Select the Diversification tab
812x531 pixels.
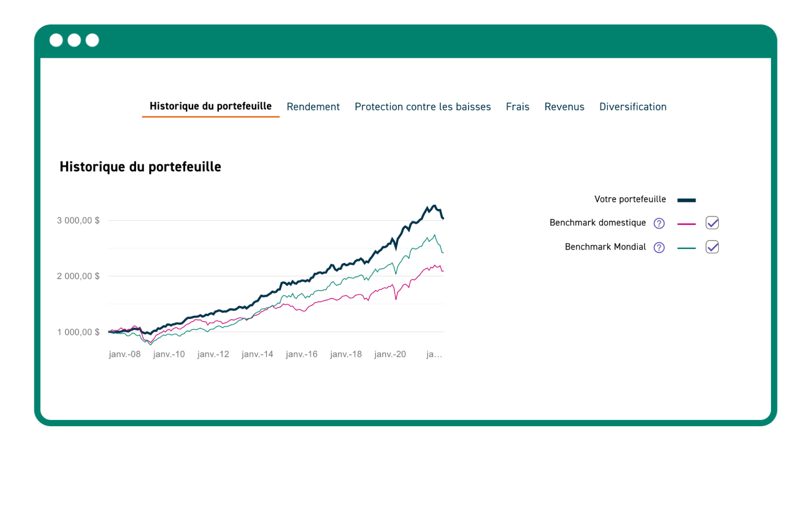pos(632,107)
